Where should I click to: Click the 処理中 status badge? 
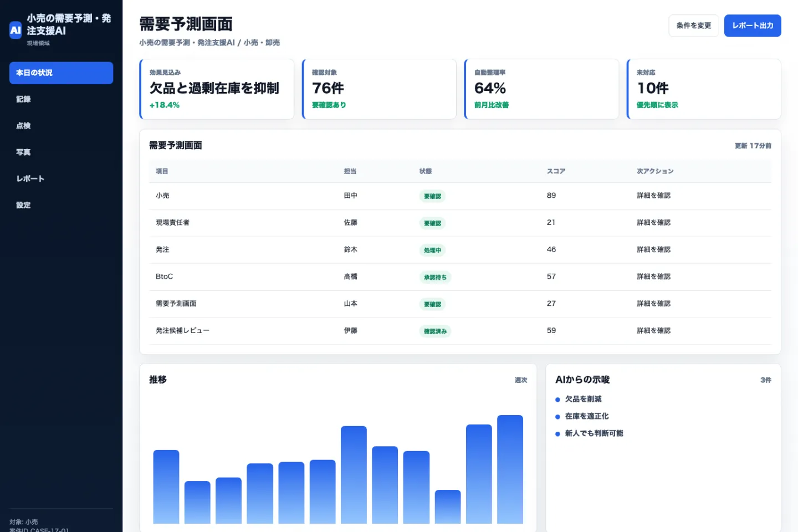coord(432,250)
